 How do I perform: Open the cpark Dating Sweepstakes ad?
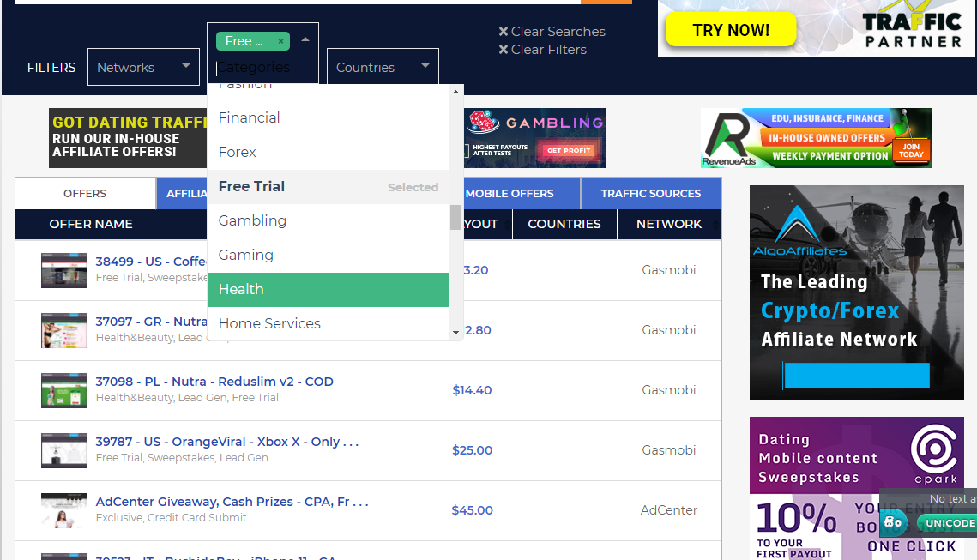857,488
